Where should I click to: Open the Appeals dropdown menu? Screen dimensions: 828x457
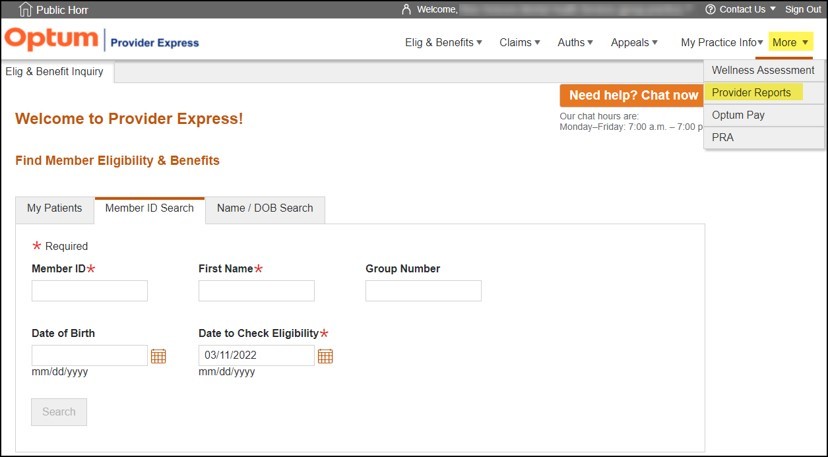click(634, 43)
